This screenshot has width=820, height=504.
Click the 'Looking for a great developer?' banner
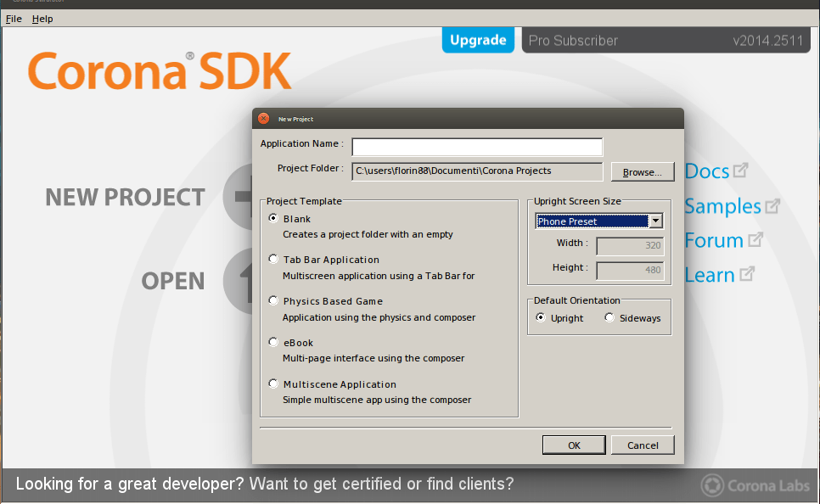[265, 484]
